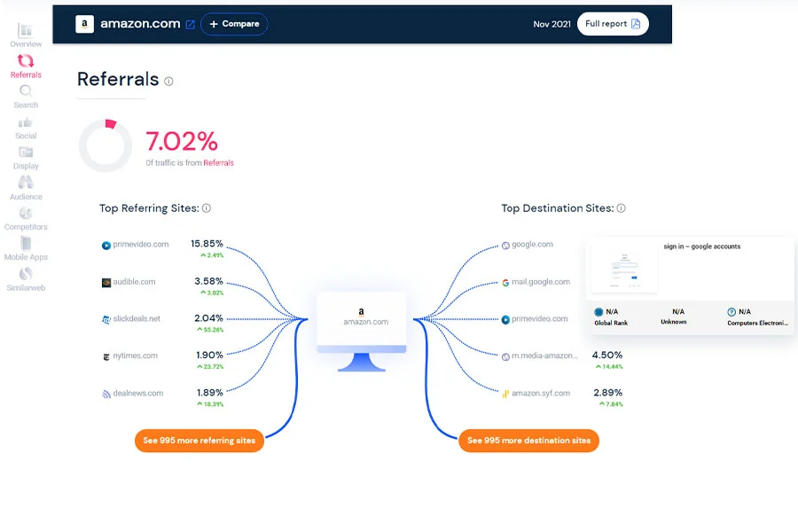Open the Search sidebar section

[26, 97]
